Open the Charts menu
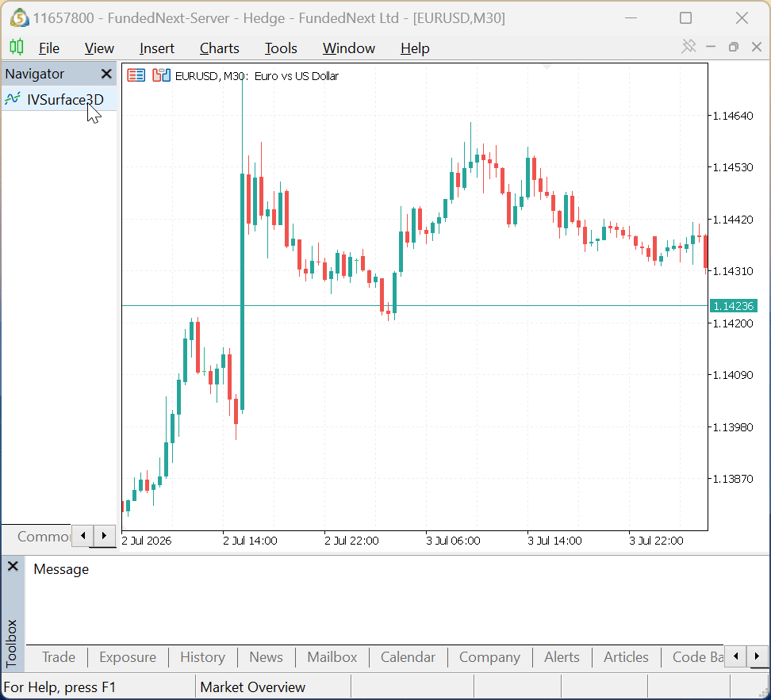The width and height of the screenshot is (771, 700). 219,48
